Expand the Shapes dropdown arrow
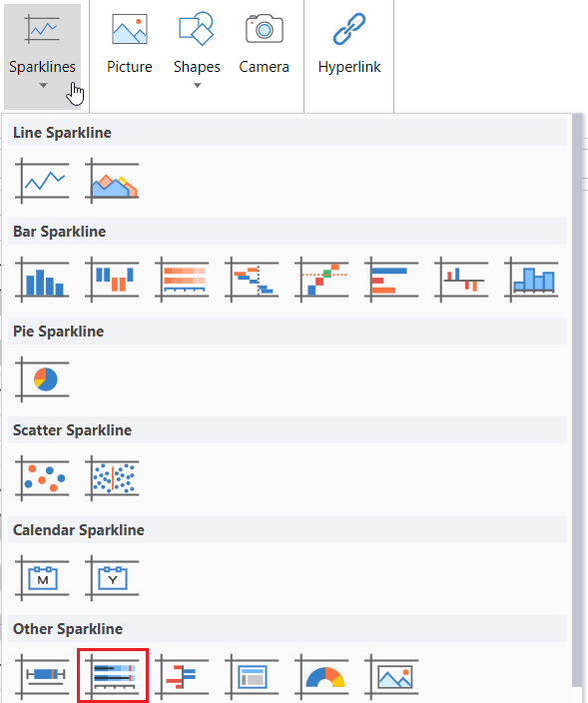 coord(198,85)
